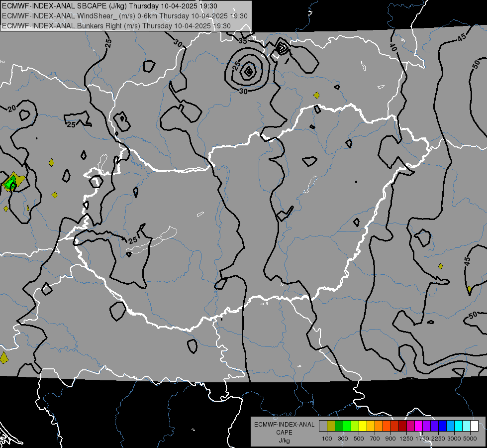The image size is (487, 448).
Task: Click the legend value 900
Action: 390,439
